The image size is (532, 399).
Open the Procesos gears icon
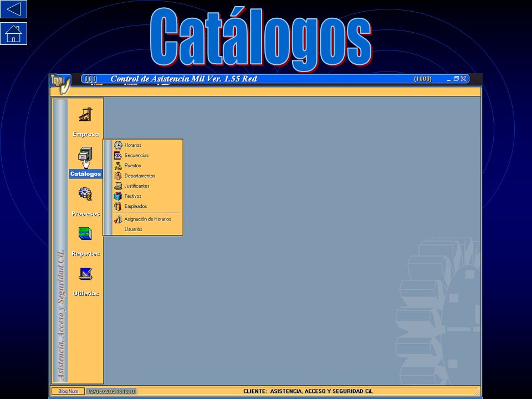[x=85, y=194]
